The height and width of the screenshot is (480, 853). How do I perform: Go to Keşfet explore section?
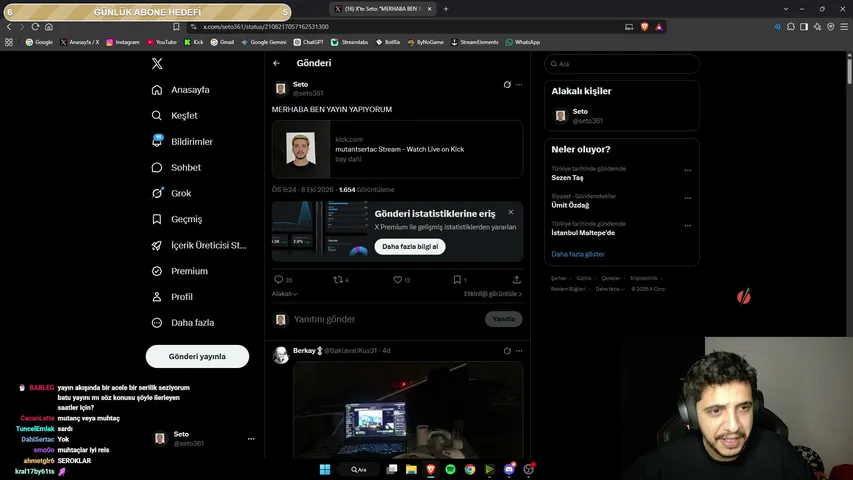pos(175,115)
